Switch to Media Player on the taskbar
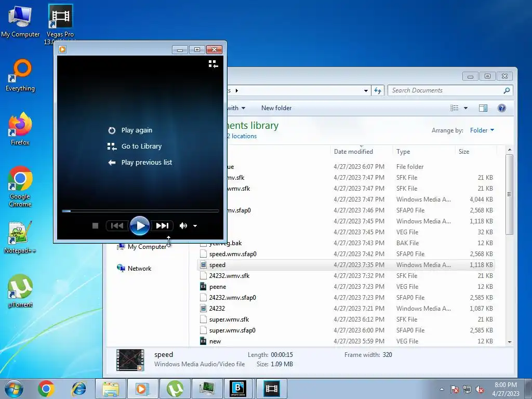The image size is (532, 399). pyautogui.click(x=142, y=389)
